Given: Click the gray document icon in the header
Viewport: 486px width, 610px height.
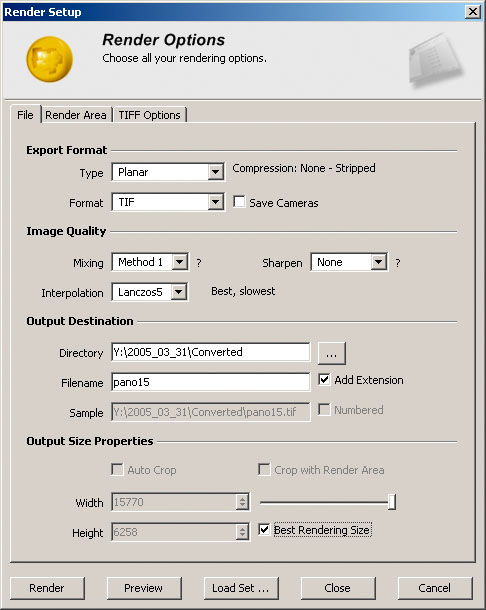Looking at the screenshot, I should 436,60.
